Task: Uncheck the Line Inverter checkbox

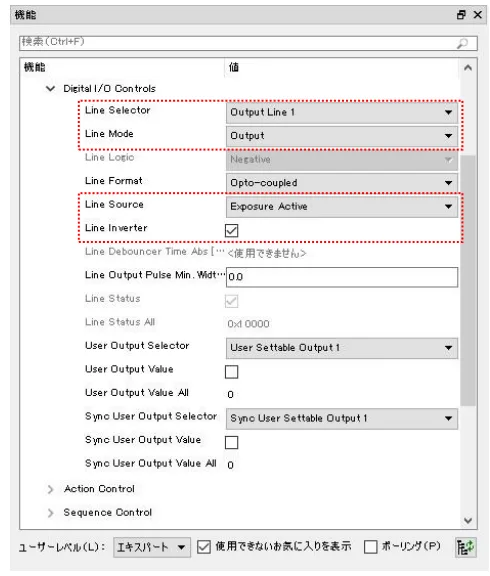Action: pos(231,231)
